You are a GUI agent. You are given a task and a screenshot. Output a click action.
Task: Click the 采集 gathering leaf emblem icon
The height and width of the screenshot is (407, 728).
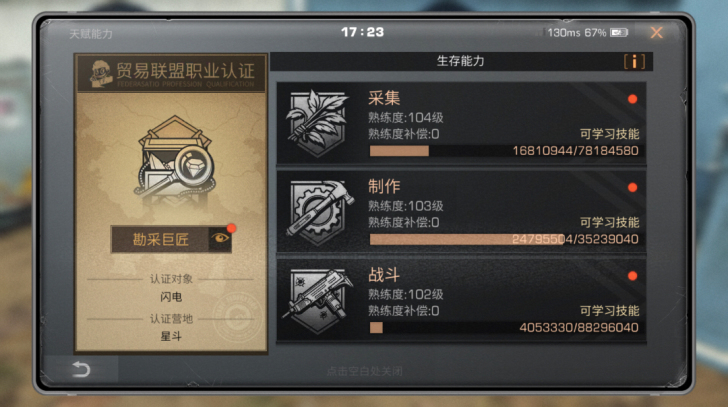coord(318,123)
